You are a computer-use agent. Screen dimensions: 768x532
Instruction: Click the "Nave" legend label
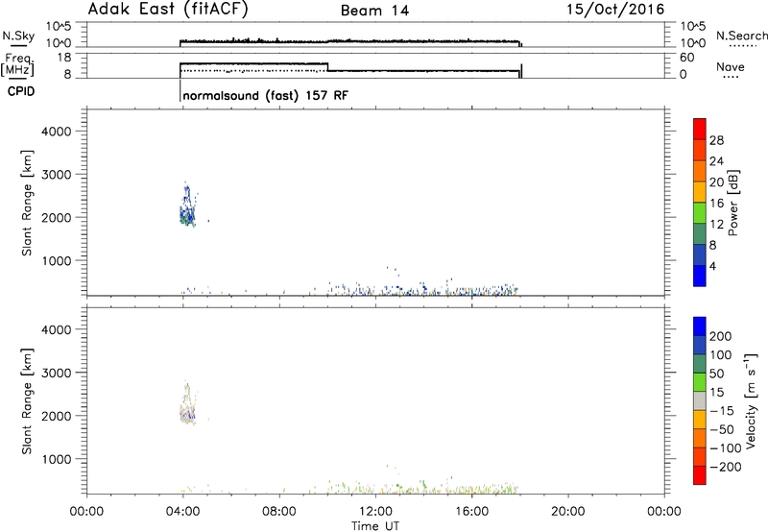[731, 67]
